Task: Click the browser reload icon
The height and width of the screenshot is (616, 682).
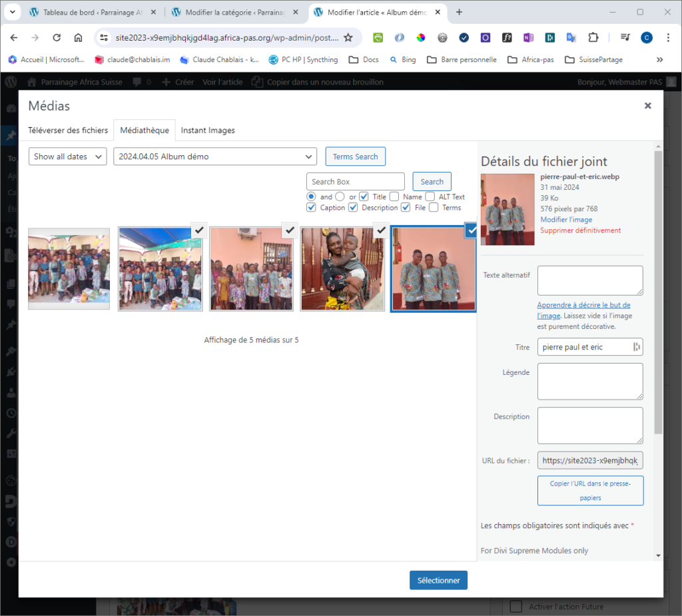Action: (x=57, y=38)
